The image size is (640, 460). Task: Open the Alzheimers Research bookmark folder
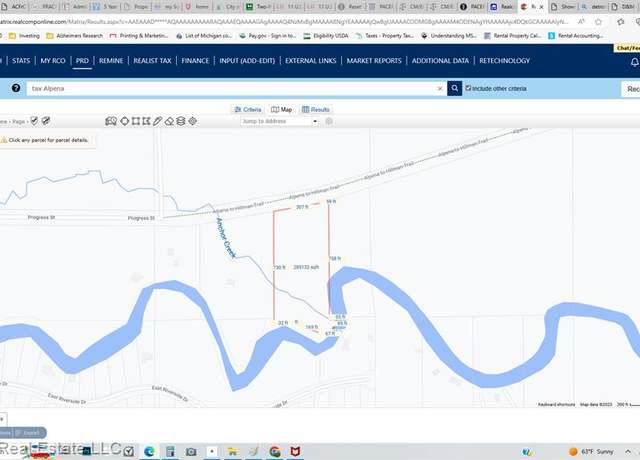tap(75, 36)
